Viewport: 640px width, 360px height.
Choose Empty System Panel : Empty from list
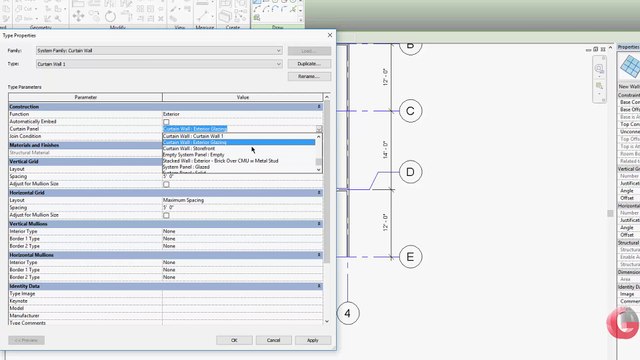pyautogui.click(x=239, y=155)
